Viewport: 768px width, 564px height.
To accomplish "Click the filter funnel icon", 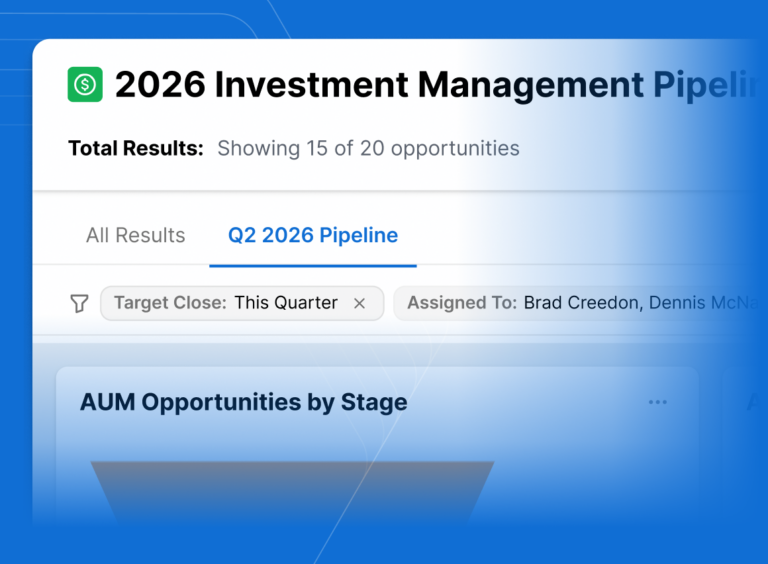I will pyautogui.click(x=79, y=304).
